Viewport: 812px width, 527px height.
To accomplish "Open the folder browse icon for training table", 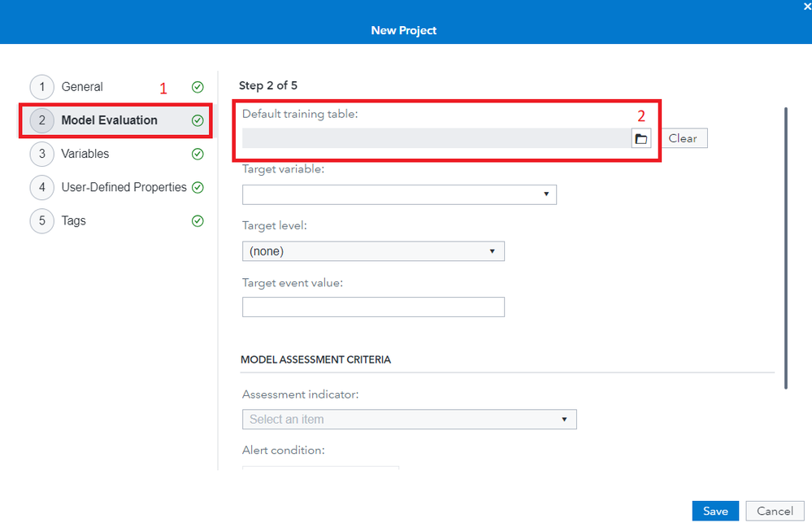I will (x=641, y=138).
